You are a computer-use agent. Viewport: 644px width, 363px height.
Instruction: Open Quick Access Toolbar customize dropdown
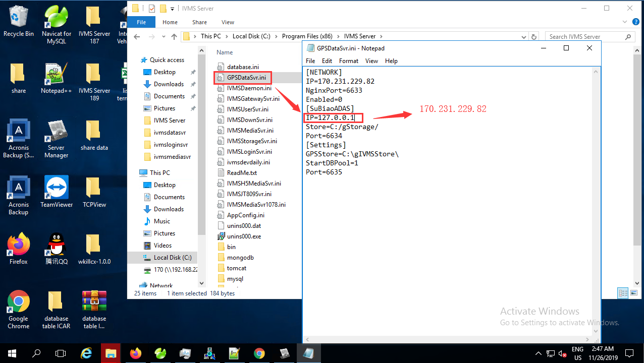173,9
